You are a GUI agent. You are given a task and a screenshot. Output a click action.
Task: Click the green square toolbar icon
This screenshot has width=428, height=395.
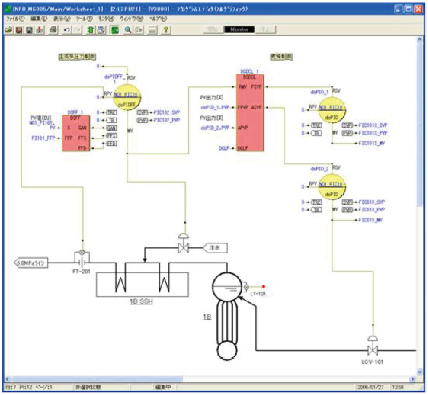click(x=115, y=30)
